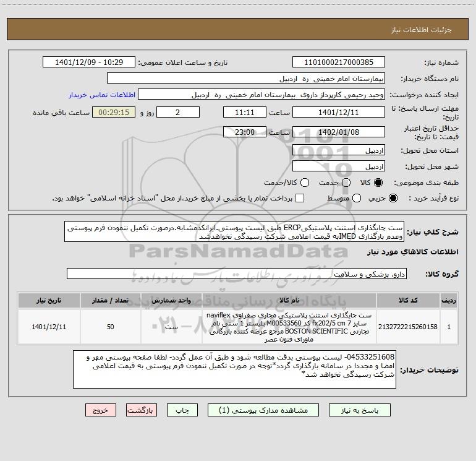Click price validity date 1402/01/08 field

tap(339, 132)
